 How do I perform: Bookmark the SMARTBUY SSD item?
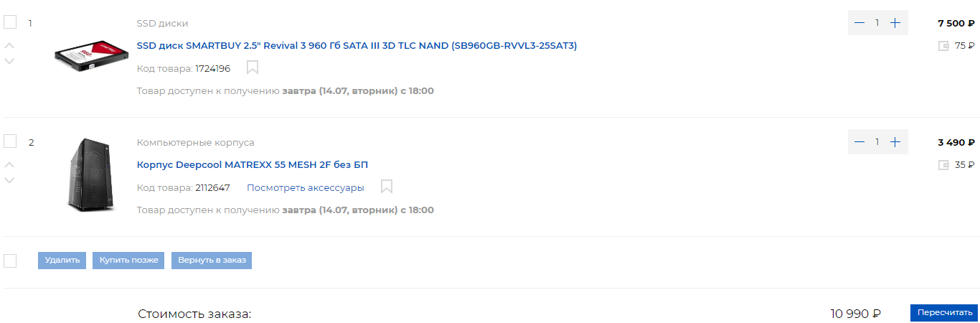pos(253,67)
